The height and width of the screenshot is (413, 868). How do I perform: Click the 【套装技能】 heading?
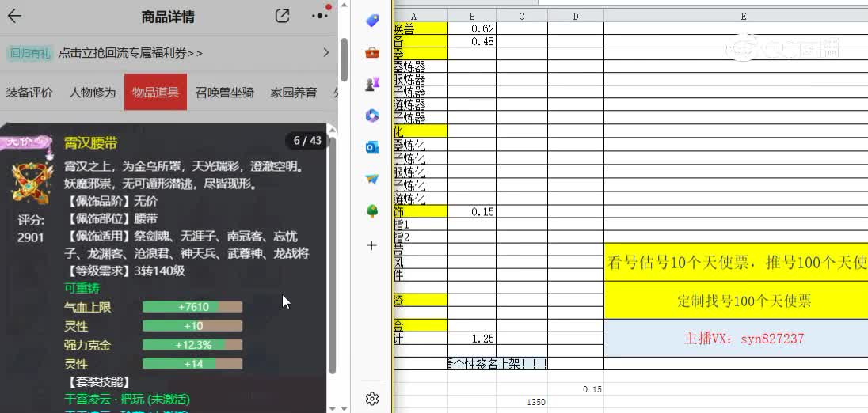pos(97,381)
